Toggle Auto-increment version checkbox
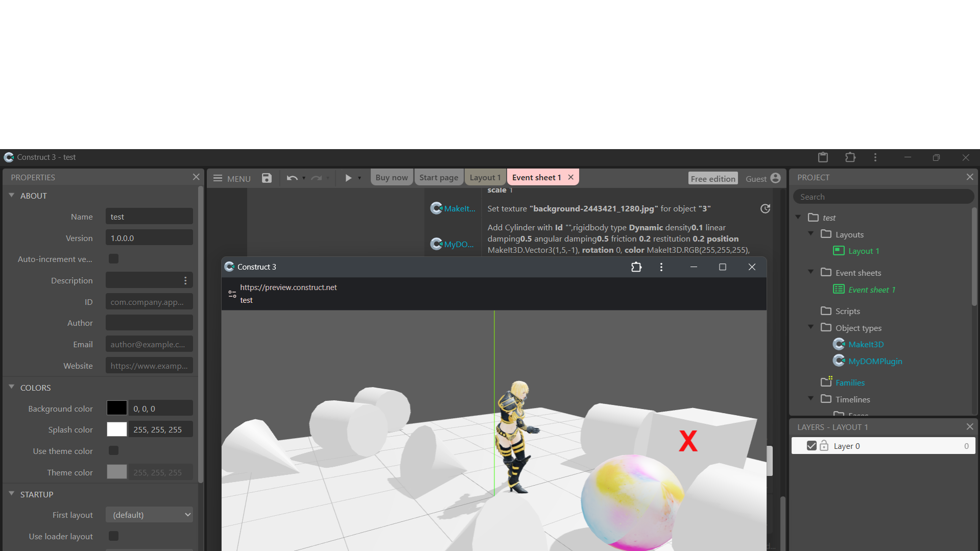 [113, 259]
